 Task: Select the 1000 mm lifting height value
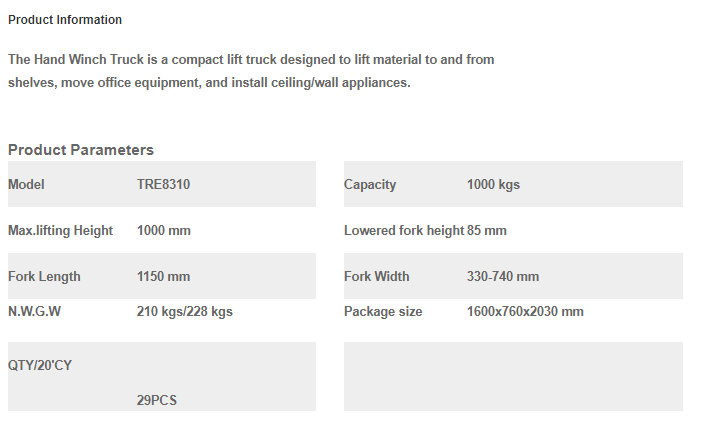(x=163, y=230)
